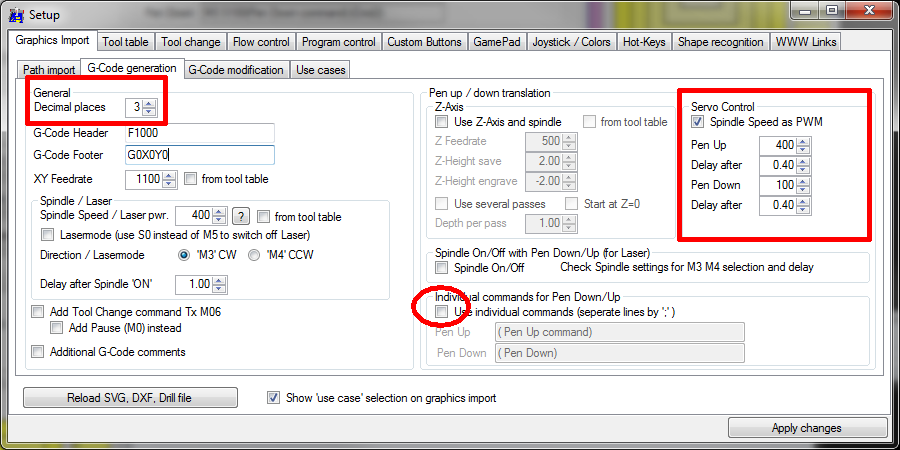Viewport: 900px width, 450px height.
Task: Check Add Tool Change command Tx M06
Action: pos(38,312)
